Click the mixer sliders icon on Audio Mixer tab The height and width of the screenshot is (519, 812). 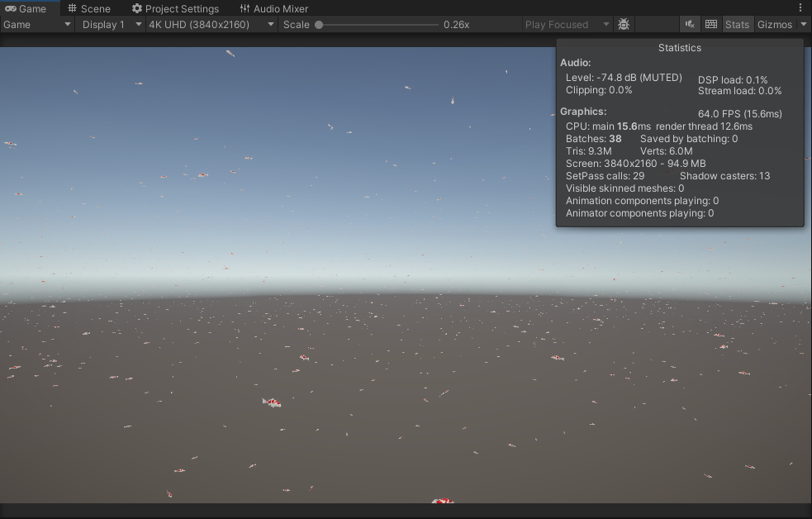245,8
